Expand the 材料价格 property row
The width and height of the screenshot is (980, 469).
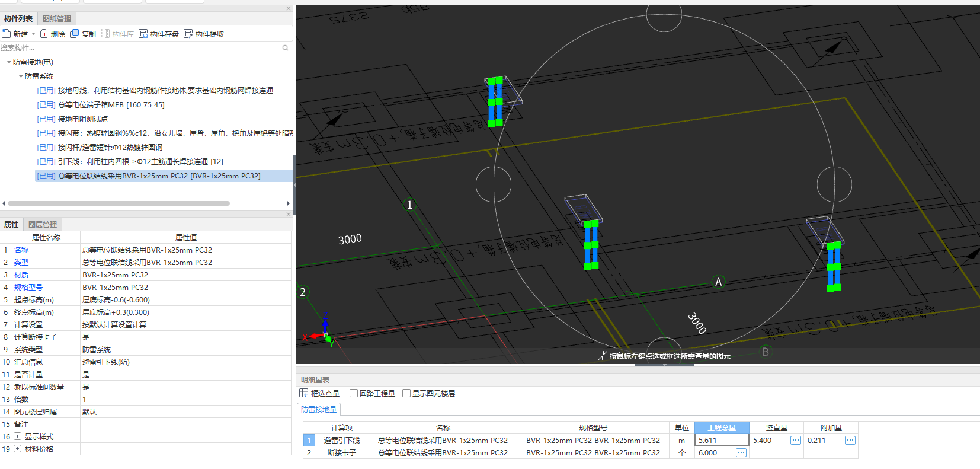click(x=17, y=449)
